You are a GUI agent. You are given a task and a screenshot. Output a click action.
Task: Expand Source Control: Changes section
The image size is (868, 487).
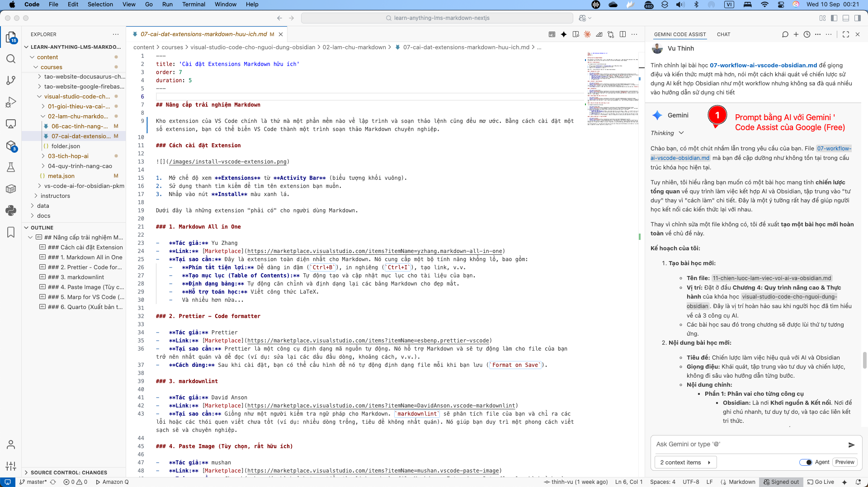(x=69, y=473)
